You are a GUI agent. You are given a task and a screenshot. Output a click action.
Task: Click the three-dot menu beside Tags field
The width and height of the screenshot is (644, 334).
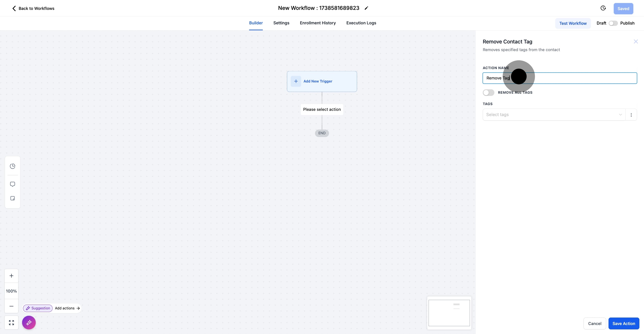(631, 115)
